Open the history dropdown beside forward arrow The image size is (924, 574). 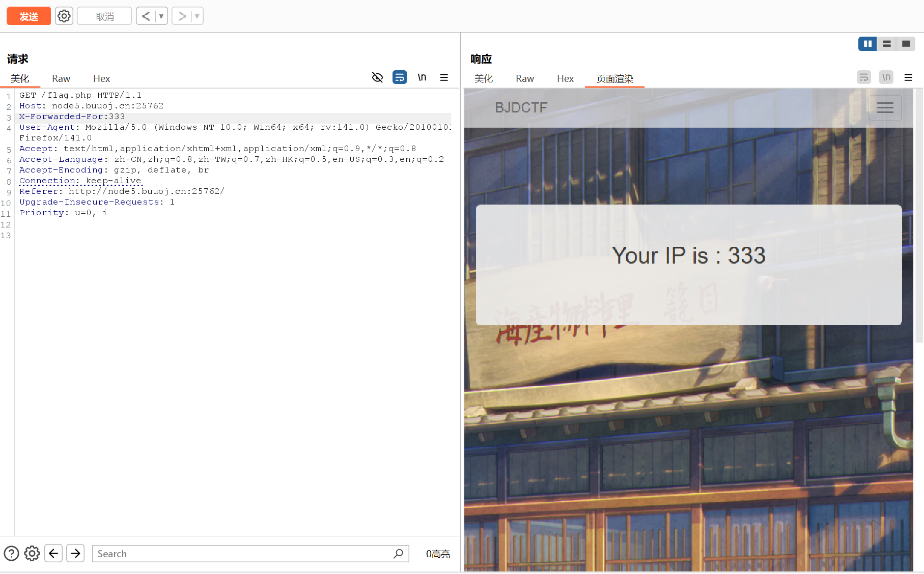[x=197, y=16]
